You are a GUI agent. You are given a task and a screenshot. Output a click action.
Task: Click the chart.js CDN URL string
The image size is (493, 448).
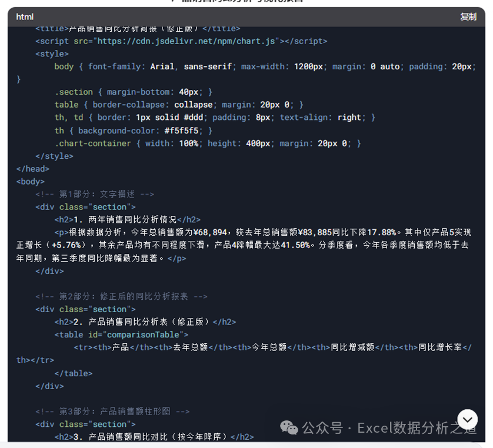[x=186, y=41]
